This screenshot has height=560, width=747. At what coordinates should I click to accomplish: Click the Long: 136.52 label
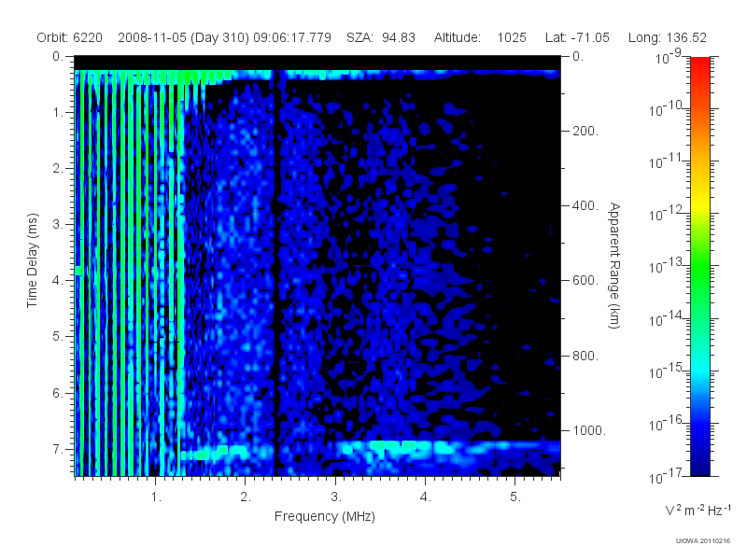point(667,37)
